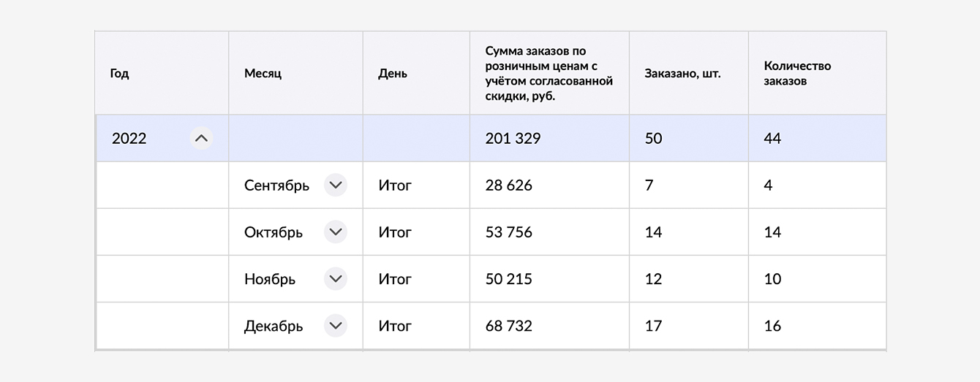Image resolution: width=980 pixels, height=382 pixels.
Task: Select the Сумма заказов column header
Action: [x=549, y=73]
